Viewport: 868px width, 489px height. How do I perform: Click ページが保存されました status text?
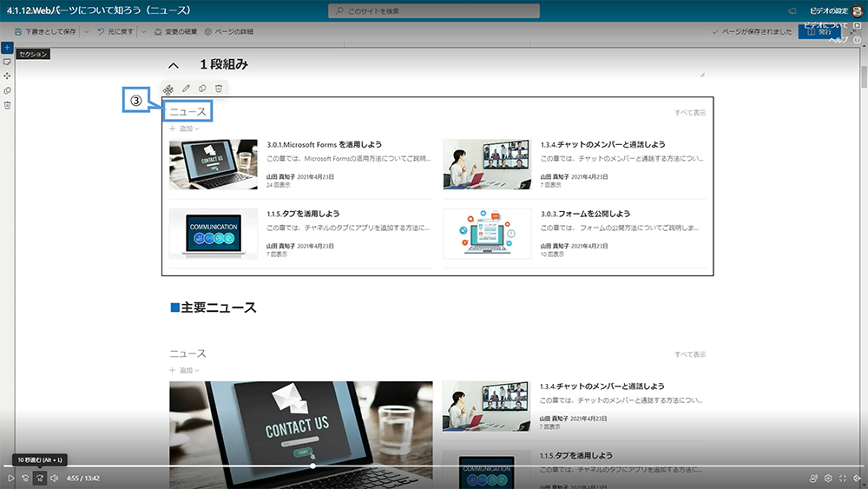click(756, 31)
